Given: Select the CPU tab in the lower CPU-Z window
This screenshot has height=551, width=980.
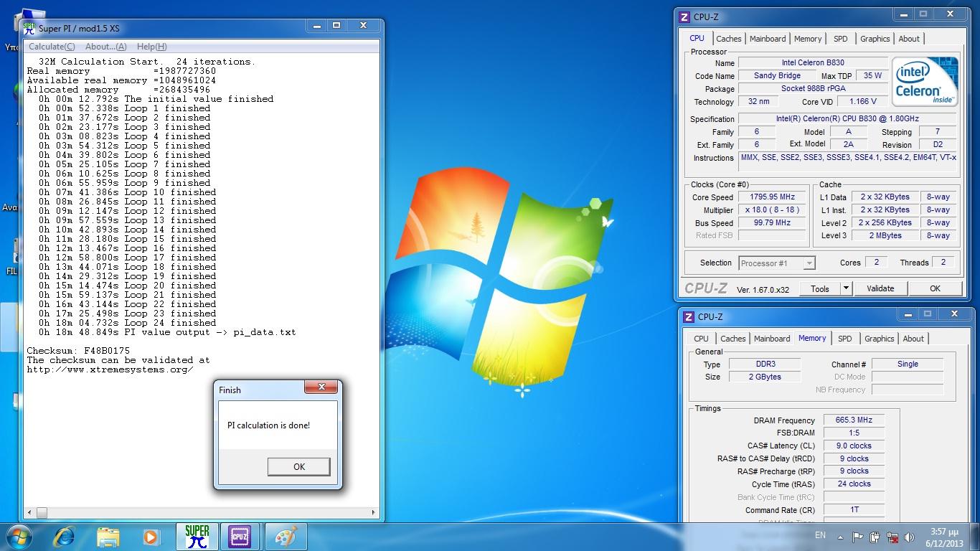Looking at the screenshot, I should tap(701, 339).
